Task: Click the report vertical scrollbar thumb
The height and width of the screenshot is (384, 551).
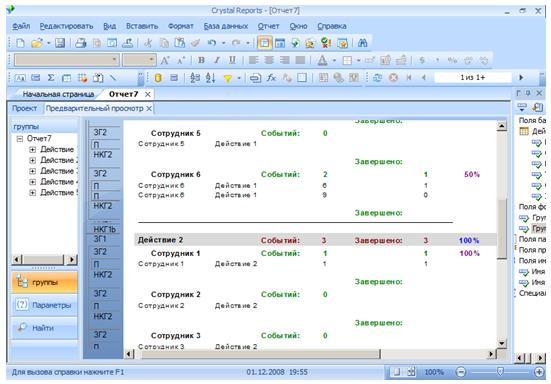Action: 502,228
